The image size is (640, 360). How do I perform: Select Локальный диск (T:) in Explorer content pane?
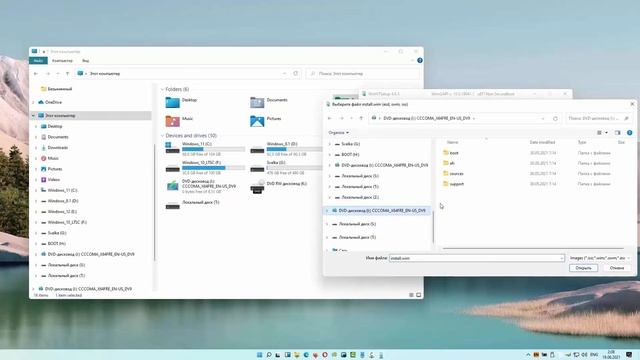(193, 205)
